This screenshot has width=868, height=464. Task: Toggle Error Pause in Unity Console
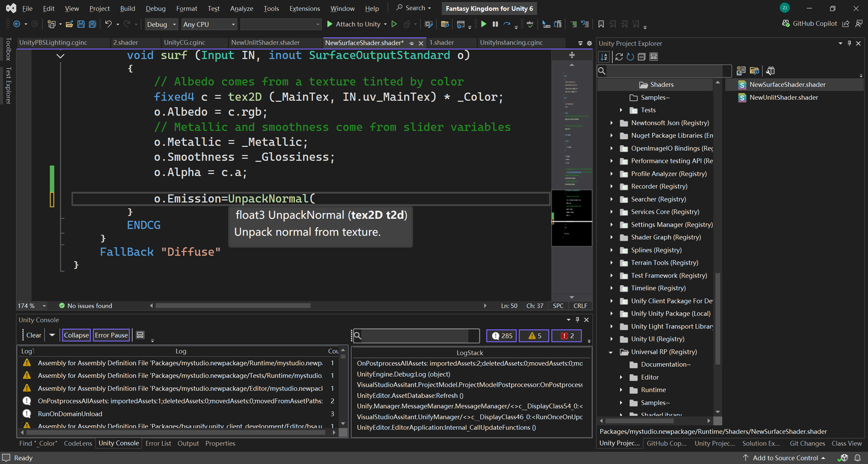[111, 335]
